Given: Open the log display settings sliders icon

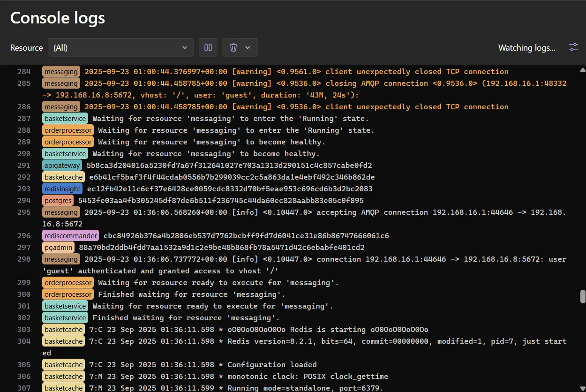Looking at the screenshot, I should 573,47.
